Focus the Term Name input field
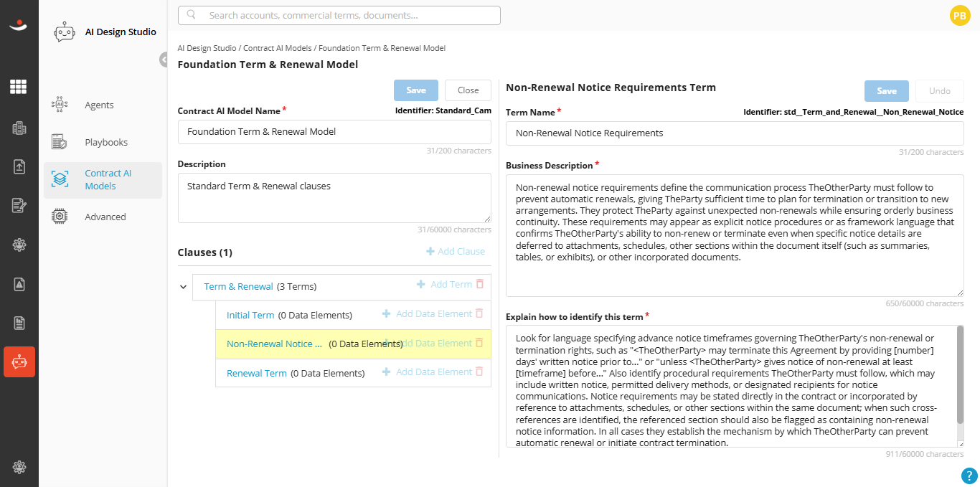The image size is (980, 487). point(735,133)
